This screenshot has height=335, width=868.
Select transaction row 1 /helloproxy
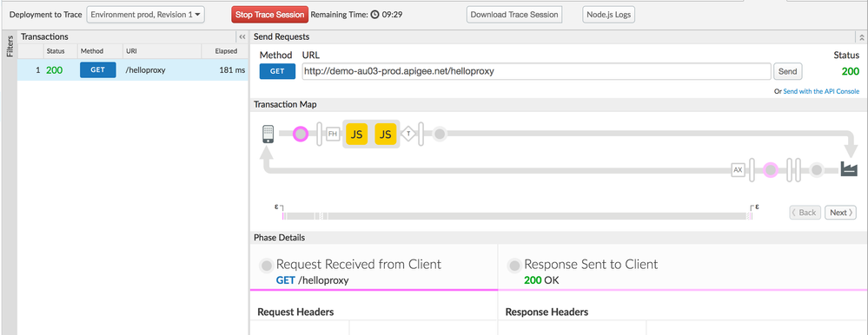133,70
